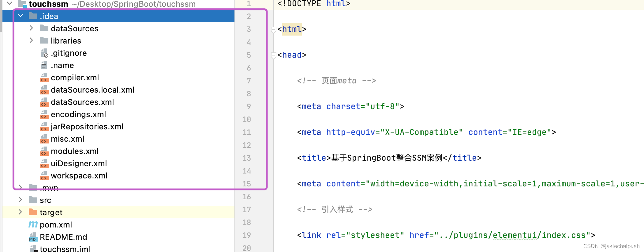Click the uiDesigner.xml file icon
This screenshot has width=644, height=252.
tap(44, 163)
